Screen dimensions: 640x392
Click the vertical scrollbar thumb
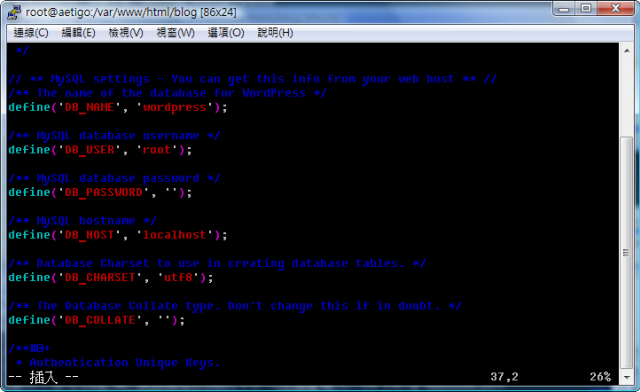point(627,252)
